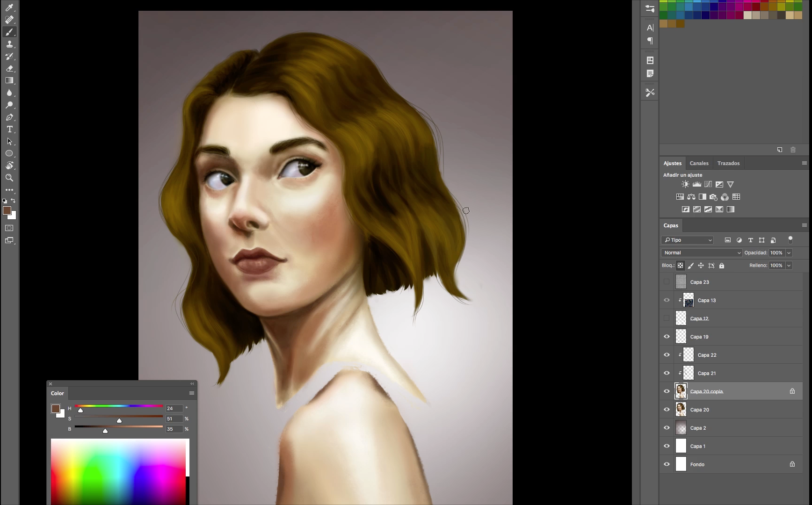Select the History Brush tool
812x505 pixels.
point(9,56)
